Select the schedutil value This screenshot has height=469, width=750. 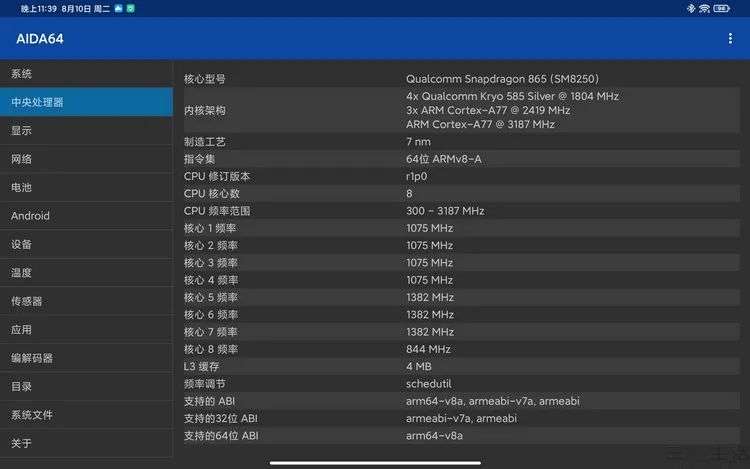429,383
